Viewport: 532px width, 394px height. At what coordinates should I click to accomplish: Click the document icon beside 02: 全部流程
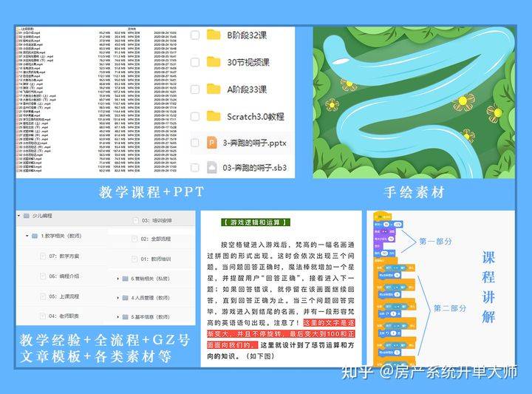(134, 239)
